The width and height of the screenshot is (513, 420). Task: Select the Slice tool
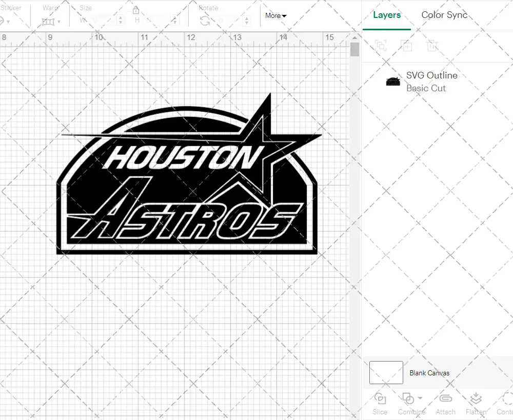tap(380, 404)
